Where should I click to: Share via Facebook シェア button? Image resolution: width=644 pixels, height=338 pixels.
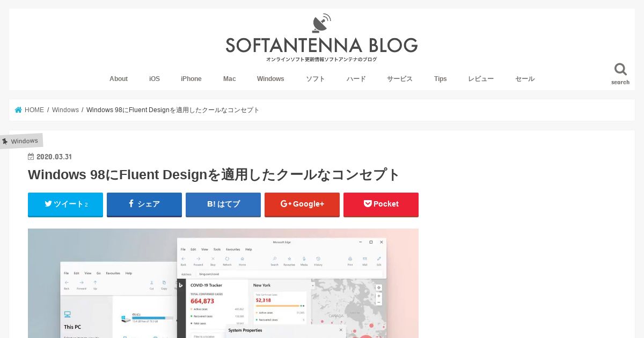[x=144, y=204]
